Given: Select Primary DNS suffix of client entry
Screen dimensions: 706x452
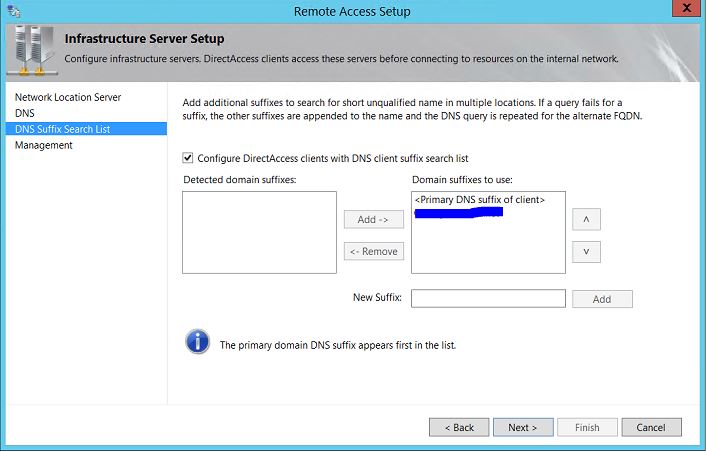Looking at the screenshot, I should tap(480, 200).
